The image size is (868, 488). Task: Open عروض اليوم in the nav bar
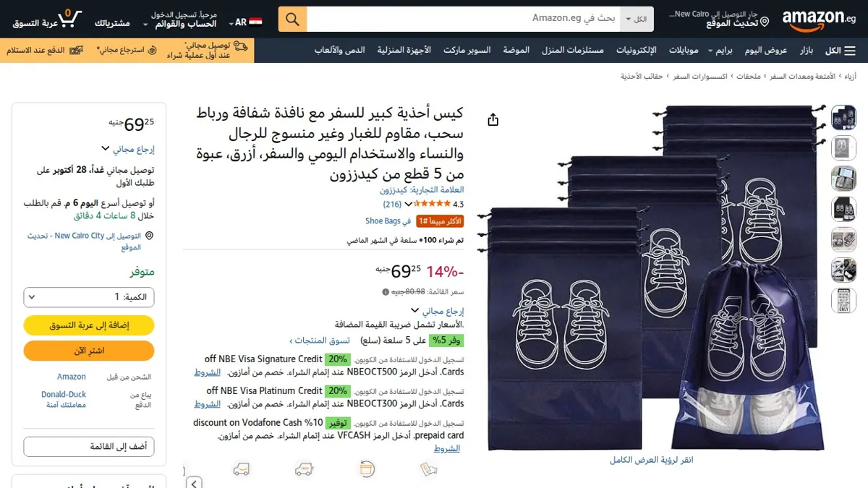click(766, 51)
